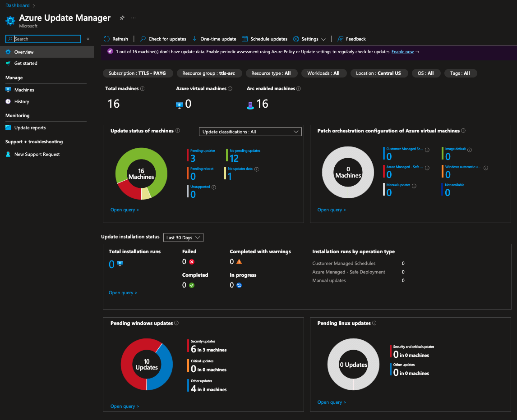Screen dimensions: 517x420
Task: Click the orange warning triangle icon
Action: click(x=240, y=262)
